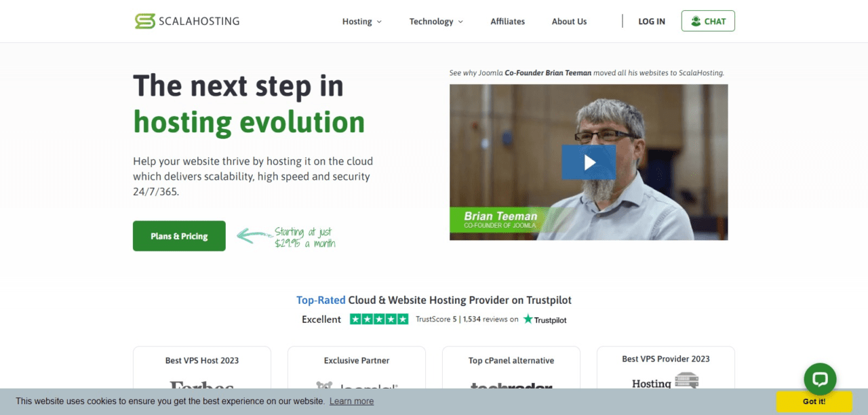
Task: Go to the Affiliates page
Action: (508, 22)
